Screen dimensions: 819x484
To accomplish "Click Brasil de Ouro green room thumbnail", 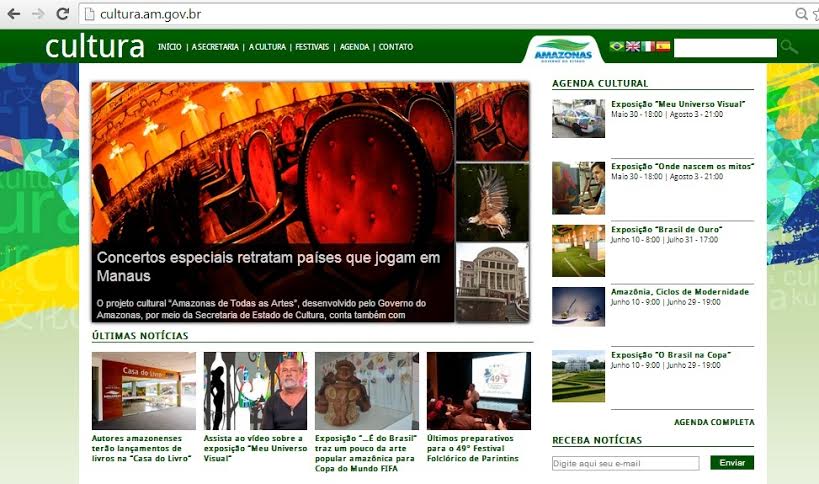I will tap(578, 251).
